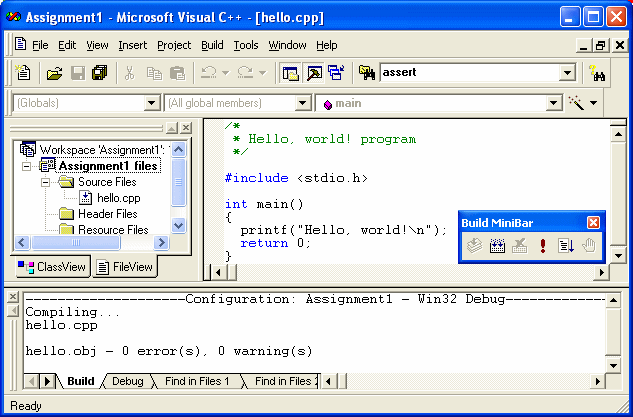Click the workspace pane horizontal scrollbar thumb
Image resolution: width=633 pixels, height=417 pixels.
(x=76, y=243)
